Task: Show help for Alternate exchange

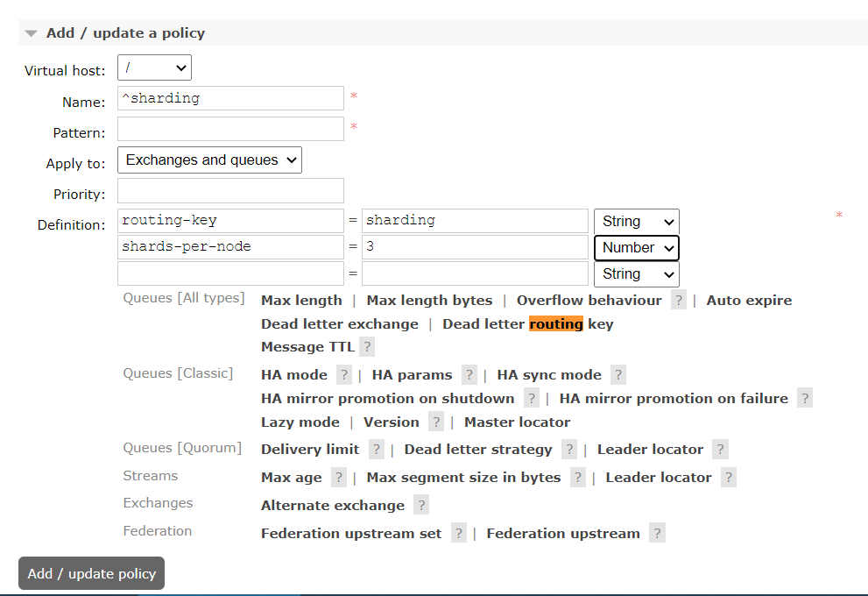Action: click(x=421, y=506)
